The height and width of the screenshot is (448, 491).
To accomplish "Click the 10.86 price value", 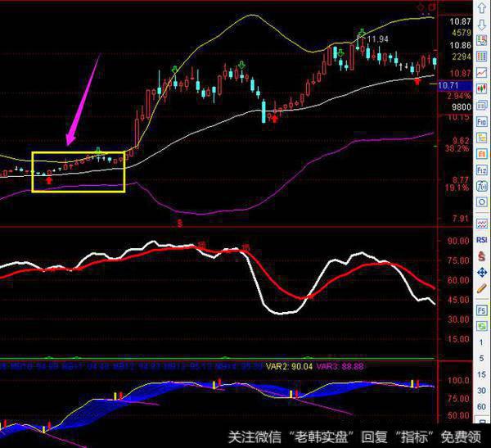I will coord(460,45).
